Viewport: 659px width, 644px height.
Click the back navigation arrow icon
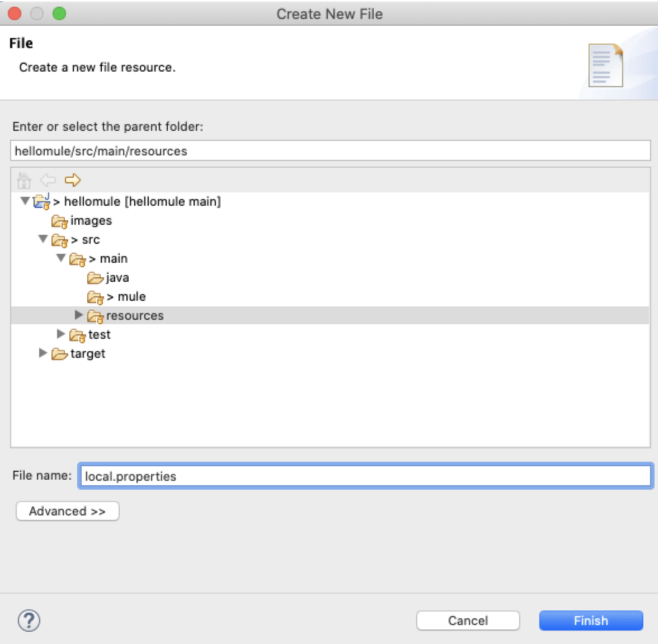pos(48,180)
